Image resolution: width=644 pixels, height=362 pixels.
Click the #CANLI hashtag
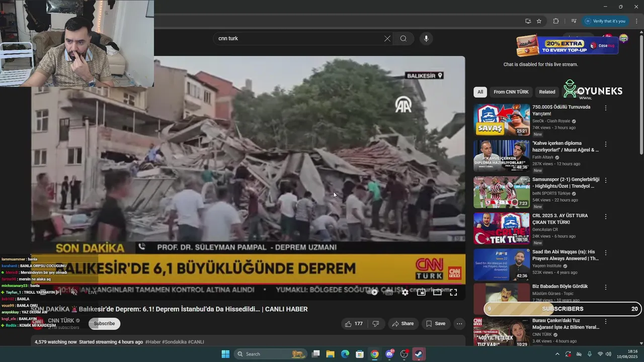(x=196, y=342)
